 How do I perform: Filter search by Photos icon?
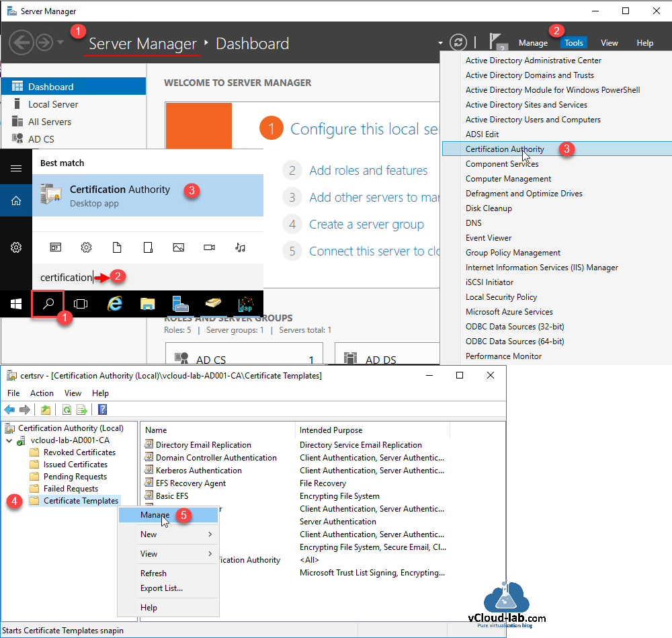(178, 247)
